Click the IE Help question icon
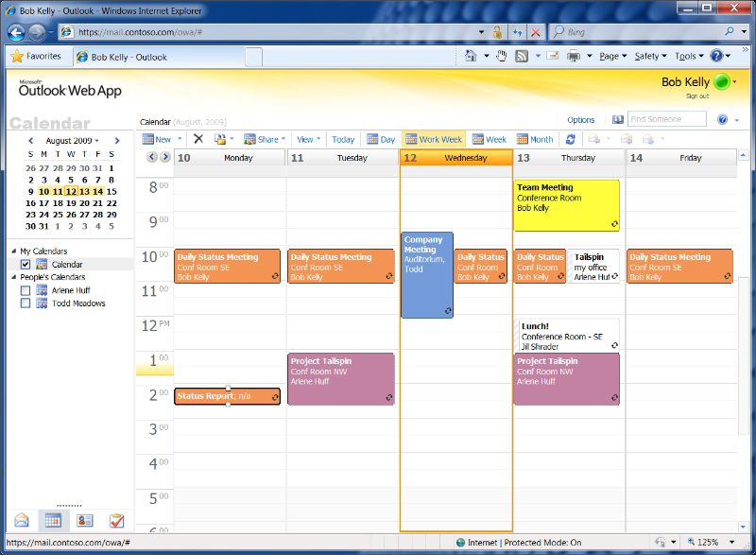The height and width of the screenshot is (555, 756). point(716,56)
